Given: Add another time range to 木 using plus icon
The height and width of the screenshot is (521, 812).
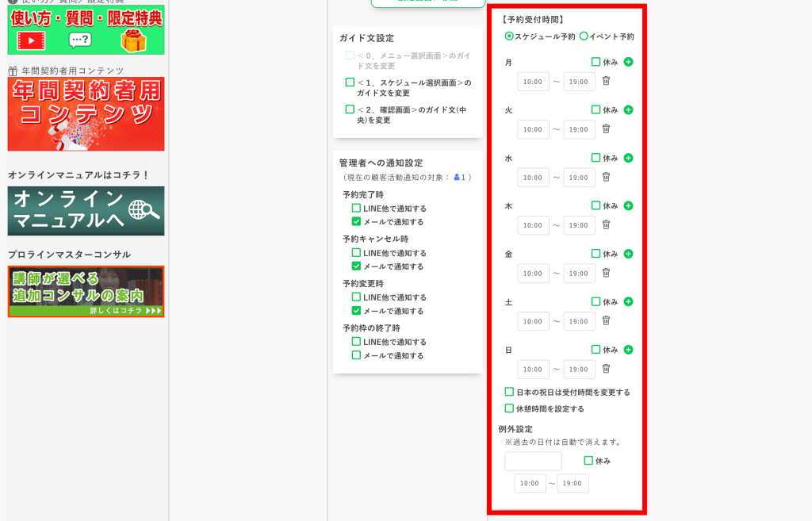Looking at the screenshot, I should click(627, 205).
